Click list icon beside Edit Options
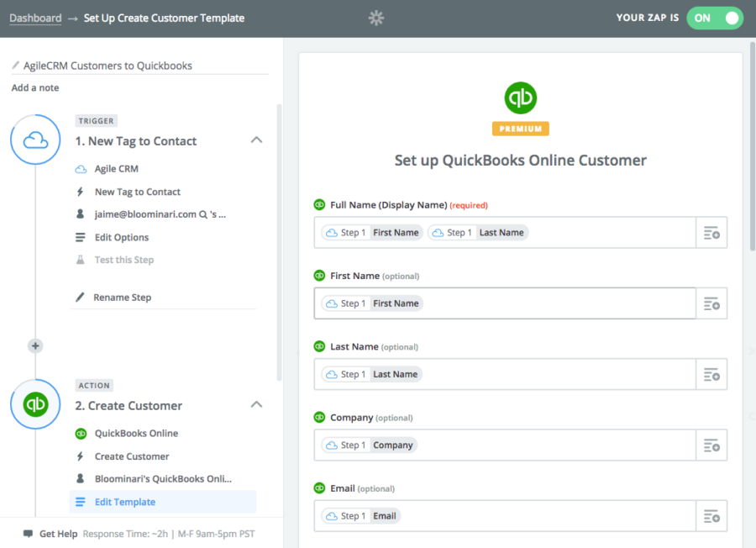 (x=80, y=237)
